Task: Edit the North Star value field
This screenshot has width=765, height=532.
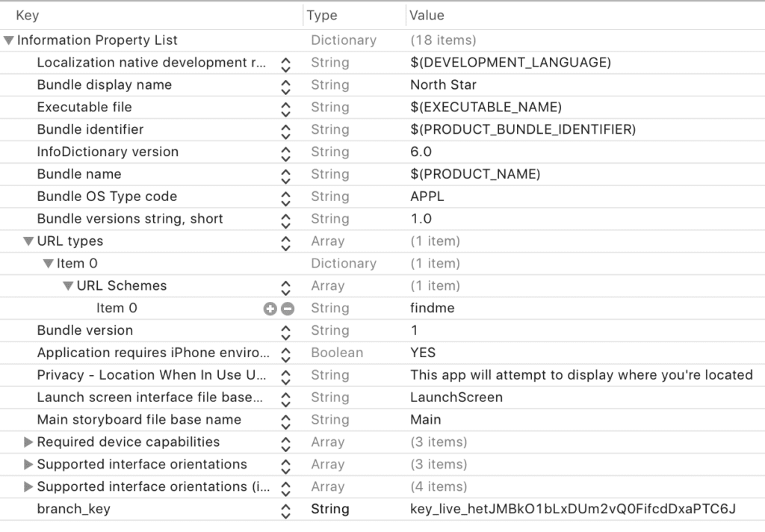Action: tap(443, 85)
